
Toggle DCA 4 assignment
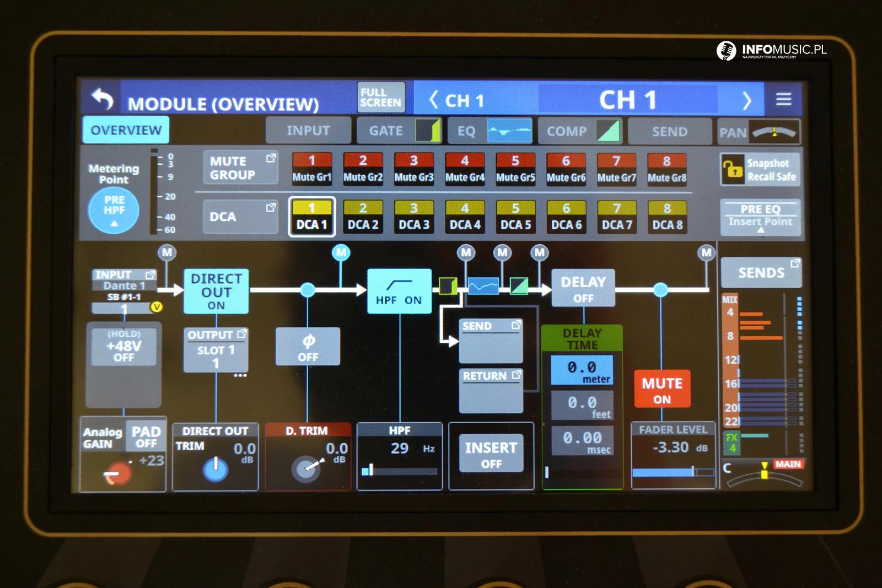tap(465, 217)
